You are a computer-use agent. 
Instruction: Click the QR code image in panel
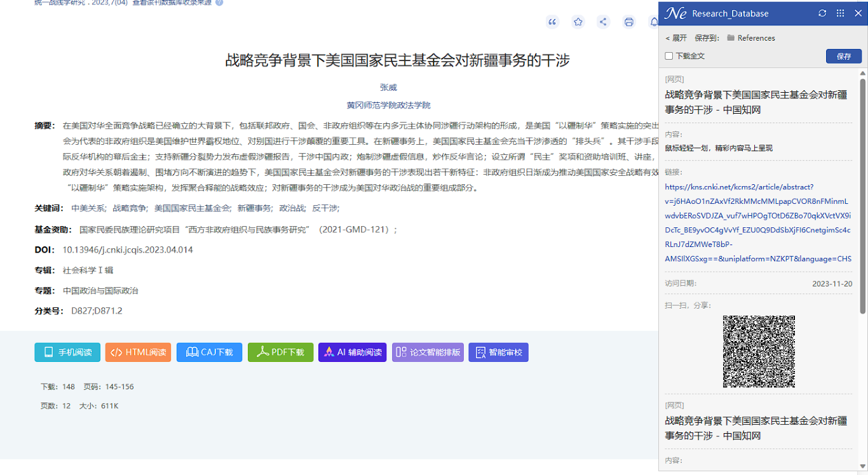click(759, 351)
